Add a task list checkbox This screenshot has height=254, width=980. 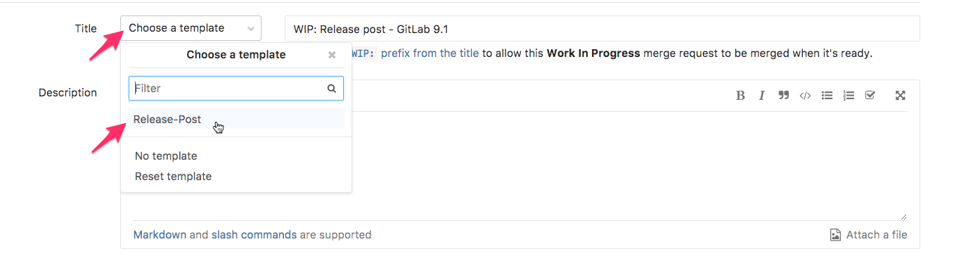pyautogui.click(x=870, y=95)
